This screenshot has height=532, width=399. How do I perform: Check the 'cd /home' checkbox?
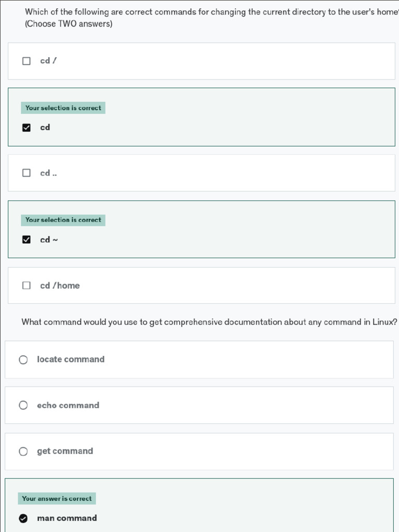[x=26, y=285]
